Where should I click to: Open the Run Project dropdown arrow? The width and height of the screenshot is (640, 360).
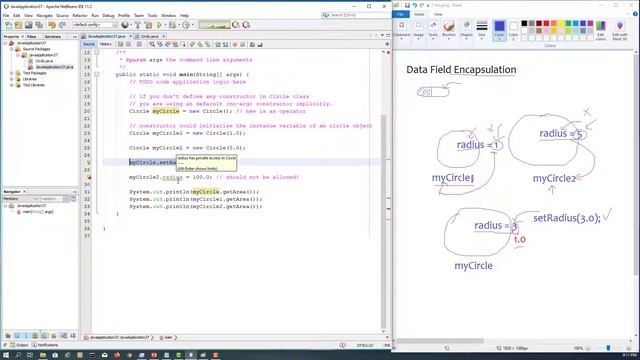tap(165, 25)
